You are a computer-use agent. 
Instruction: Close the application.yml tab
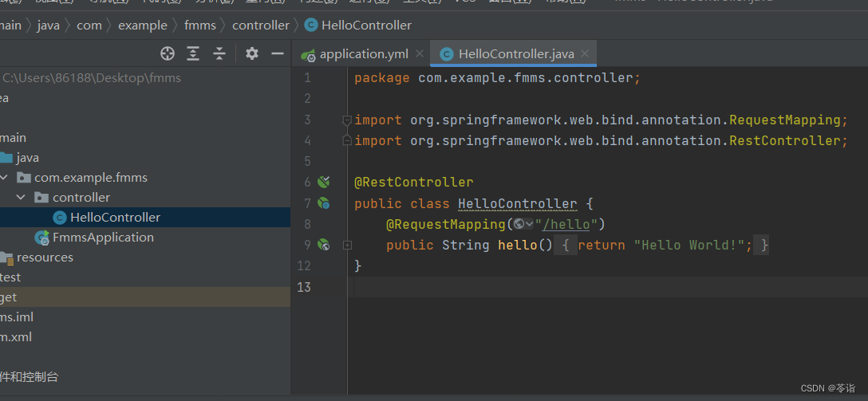click(x=419, y=53)
